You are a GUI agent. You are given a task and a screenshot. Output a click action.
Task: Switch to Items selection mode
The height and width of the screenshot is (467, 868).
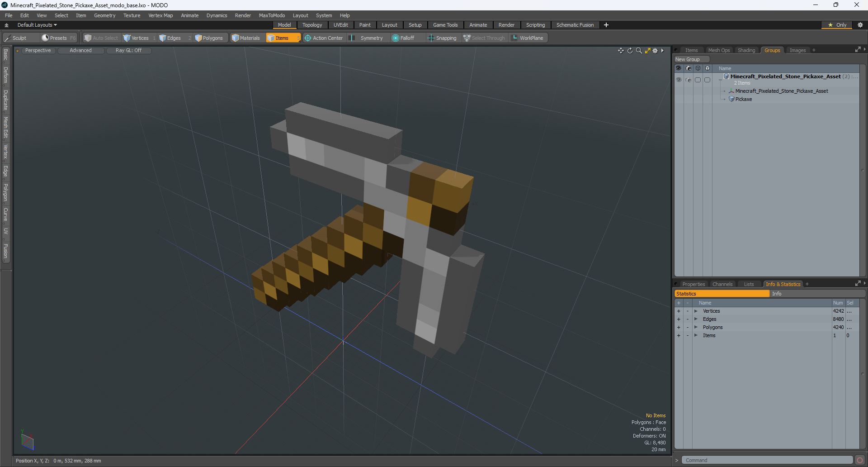pos(283,38)
